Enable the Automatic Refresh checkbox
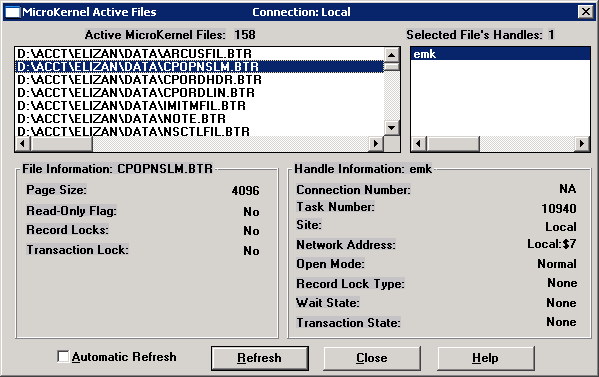The height and width of the screenshot is (377, 599). [x=63, y=356]
